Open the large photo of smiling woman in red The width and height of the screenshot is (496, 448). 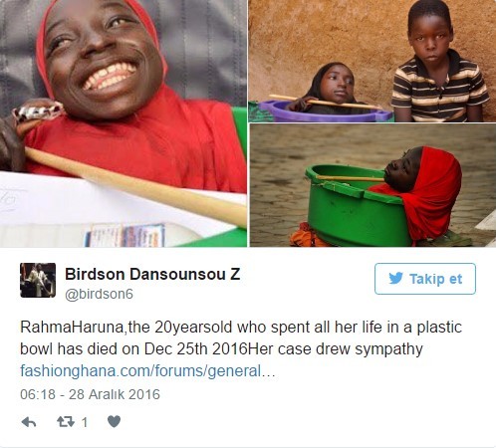[124, 123]
